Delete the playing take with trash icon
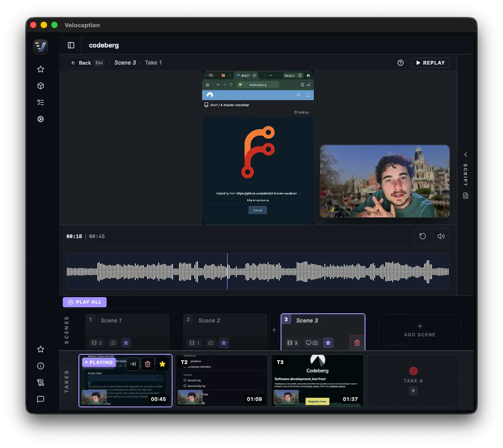 click(x=148, y=364)
